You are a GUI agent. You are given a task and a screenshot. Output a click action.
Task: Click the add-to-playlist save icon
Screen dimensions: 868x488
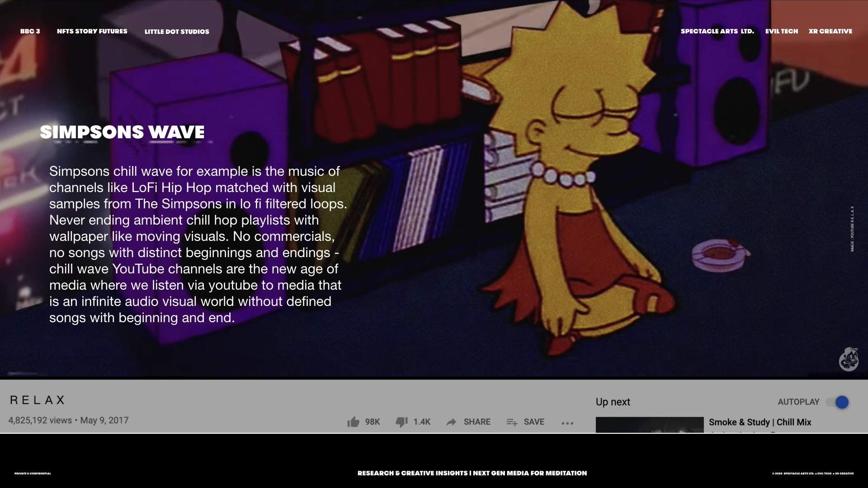click(512, 422)
